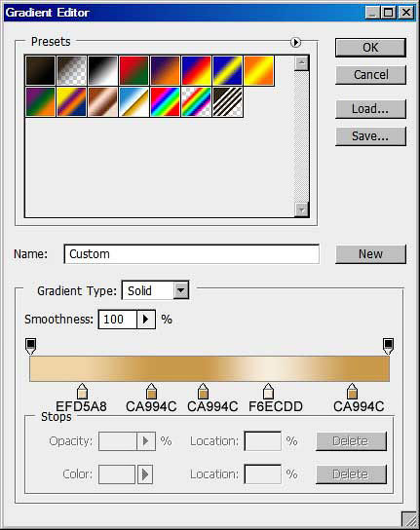
Task: Open the Presets flyout menu arrow
Action: (295, 42)
